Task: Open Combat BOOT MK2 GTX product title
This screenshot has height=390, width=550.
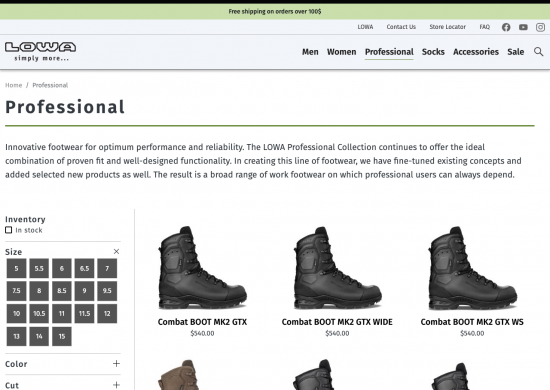Action: click(202, 322)
